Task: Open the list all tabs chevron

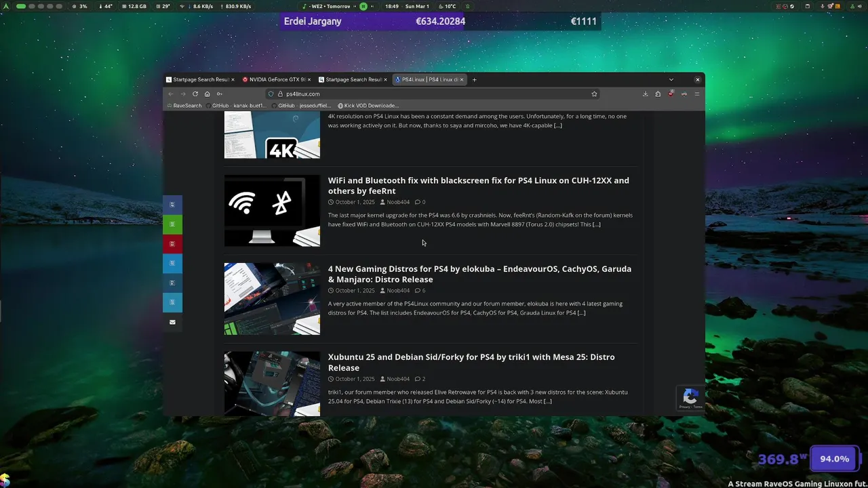Action: [x=671, y=79]
